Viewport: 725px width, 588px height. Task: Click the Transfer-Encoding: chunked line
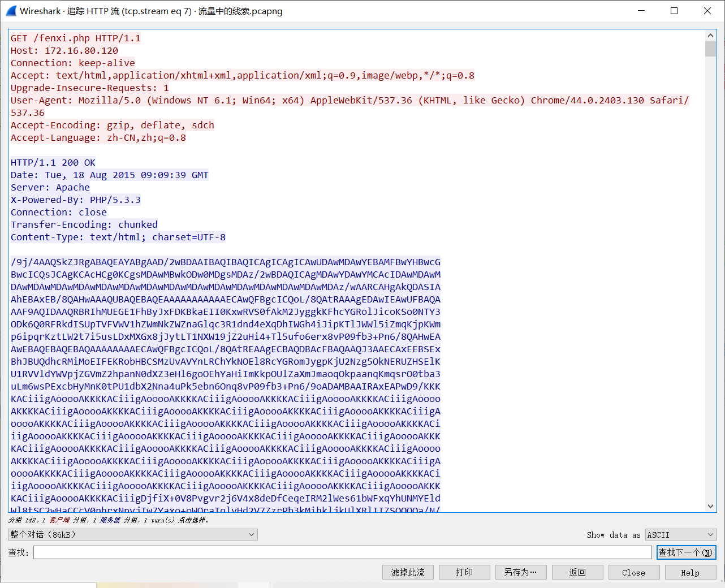pyautogui.click(x=84, y=224)
